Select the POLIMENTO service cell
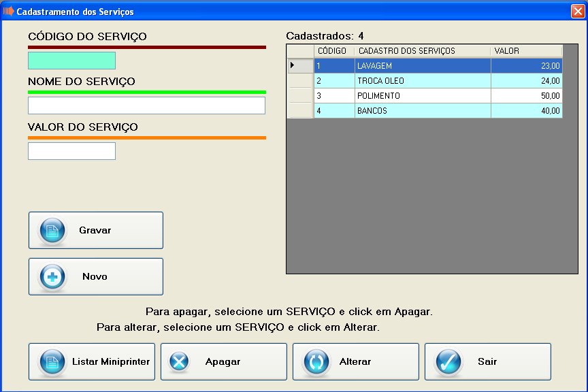588x392 pixels. [x=423, y=96]
